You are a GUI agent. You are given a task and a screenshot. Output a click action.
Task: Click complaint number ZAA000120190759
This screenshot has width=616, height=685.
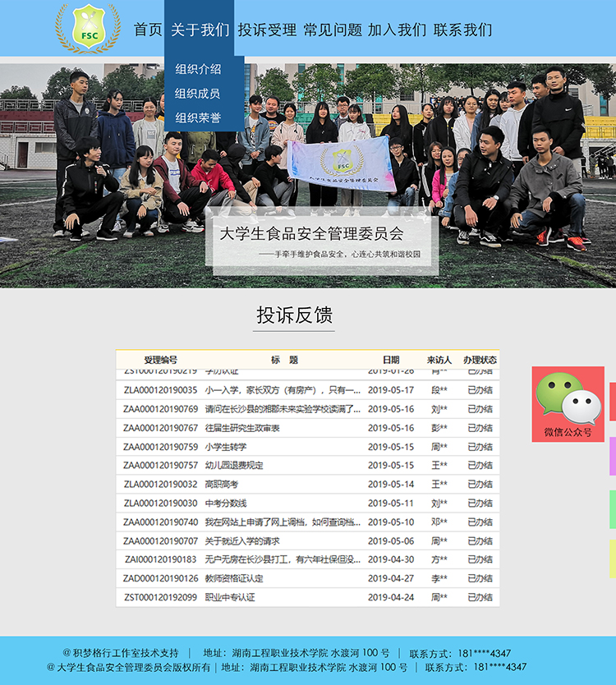point(161,447)
